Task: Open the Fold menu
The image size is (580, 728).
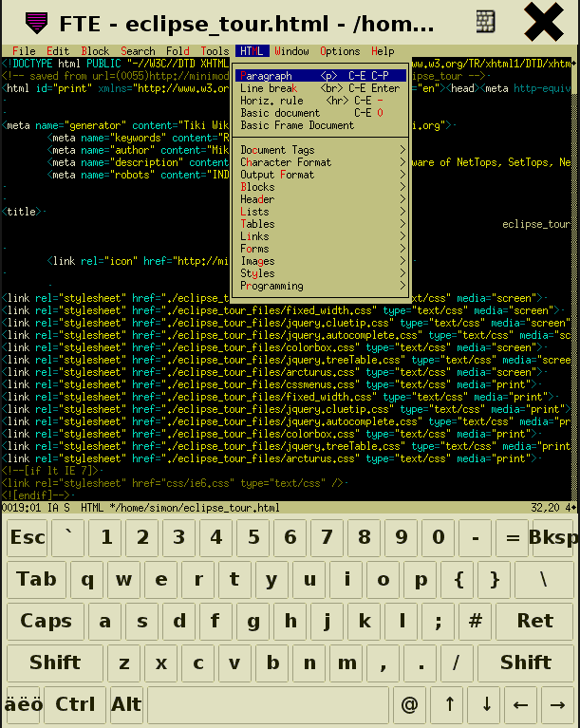Action: tap(178, 51)
